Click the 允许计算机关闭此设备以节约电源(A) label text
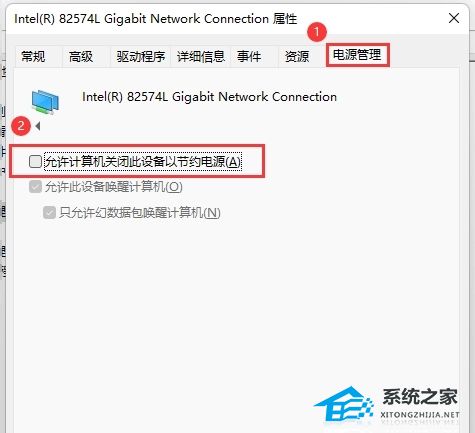 [143, 162]
